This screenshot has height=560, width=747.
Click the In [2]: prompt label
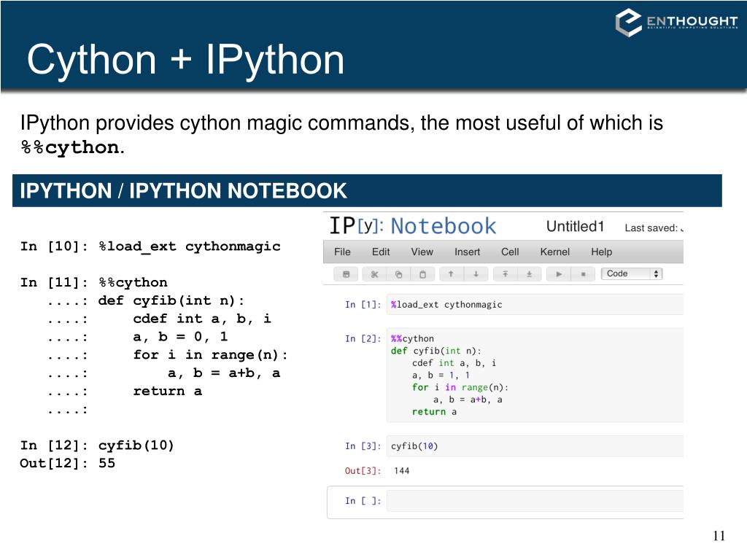point(363,338)
